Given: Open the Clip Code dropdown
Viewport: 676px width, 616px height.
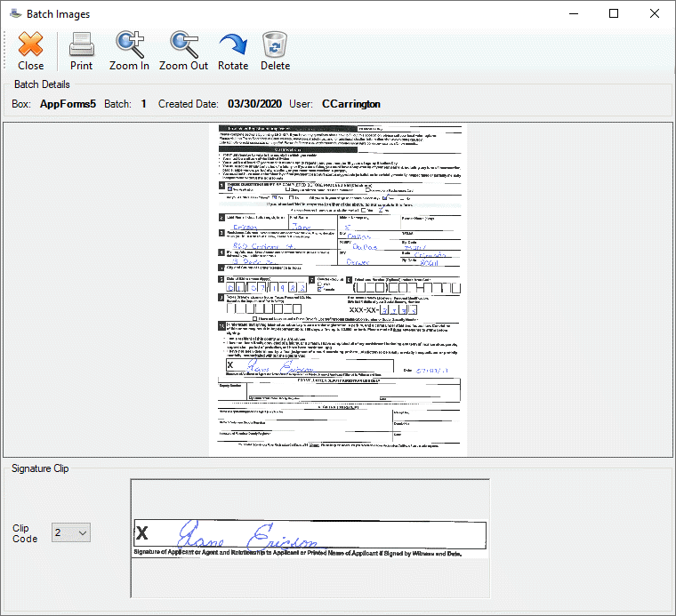Looking at the screenshot, I should pos(71,532).
